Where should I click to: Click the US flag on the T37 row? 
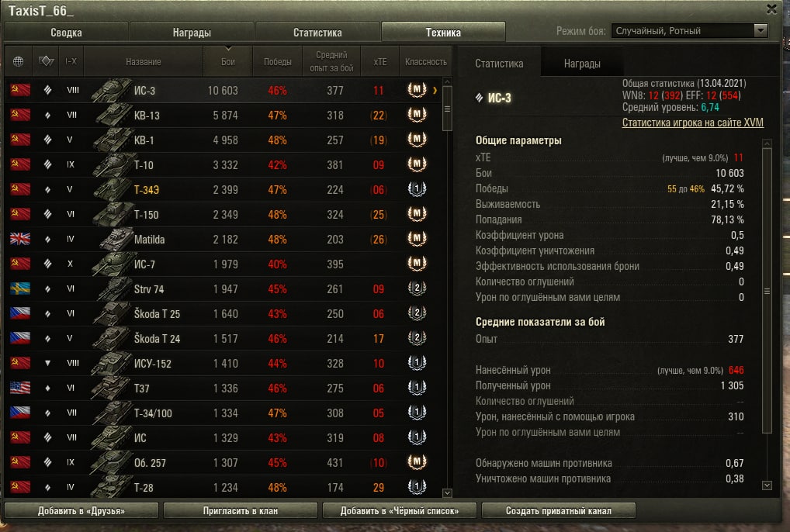click(x=20, y=388)
